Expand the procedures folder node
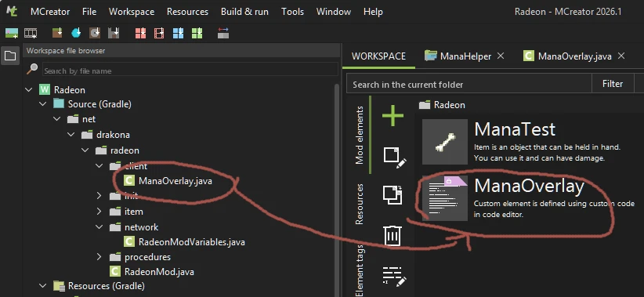The height and width of the screenshot is (297, 644). click(x=99, y=257)
